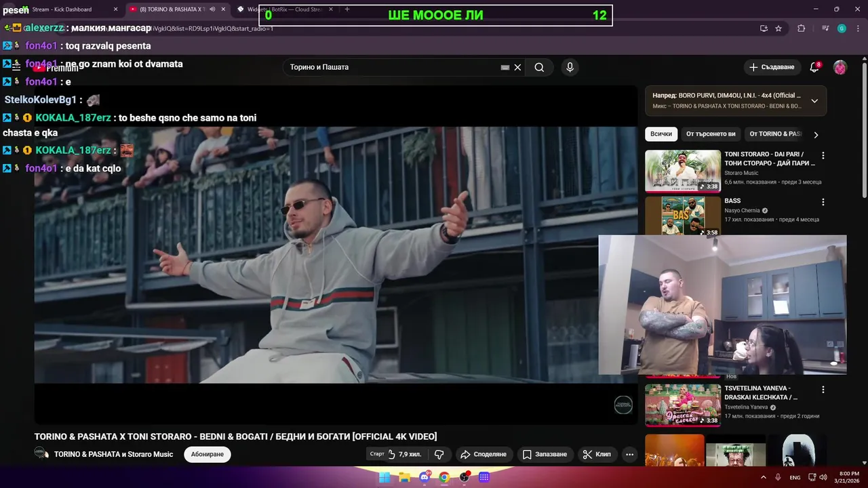868x488 pixels.
Task: Open more options for DAI PARI video
Action: [x=823, y=156]
